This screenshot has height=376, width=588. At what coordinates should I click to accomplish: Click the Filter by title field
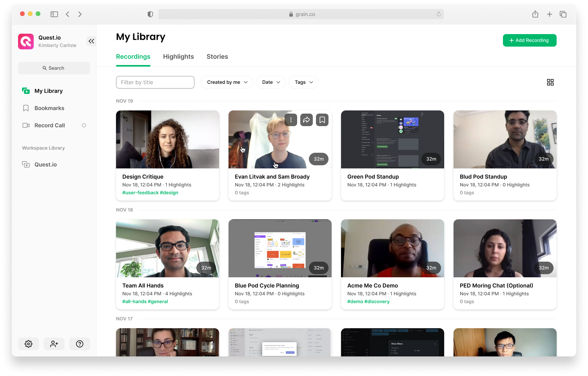tap(155, 82)
